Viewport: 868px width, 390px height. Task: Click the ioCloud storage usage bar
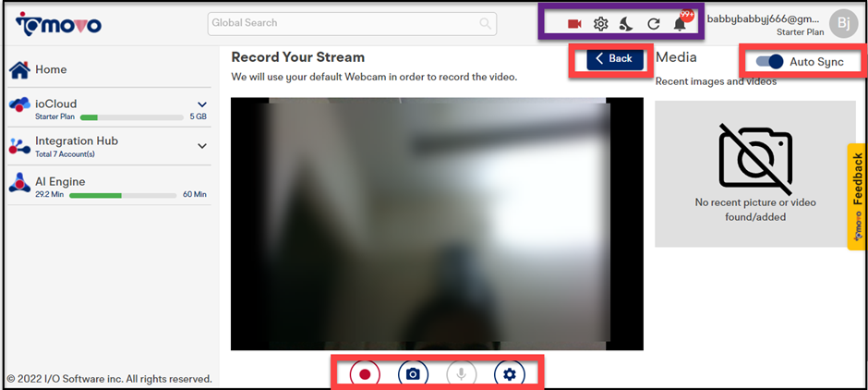pyautogui.click(x=132, y=117)
